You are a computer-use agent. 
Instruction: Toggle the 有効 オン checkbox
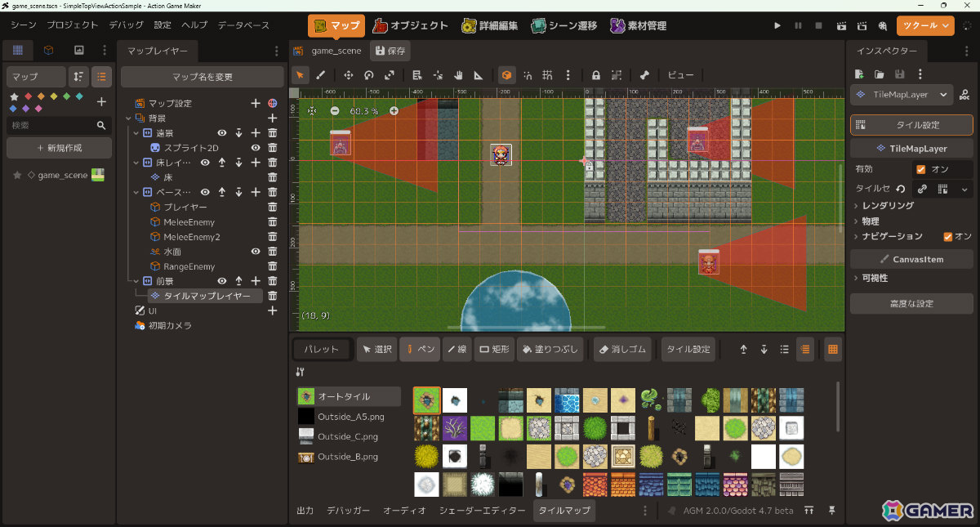pos(921,169)
